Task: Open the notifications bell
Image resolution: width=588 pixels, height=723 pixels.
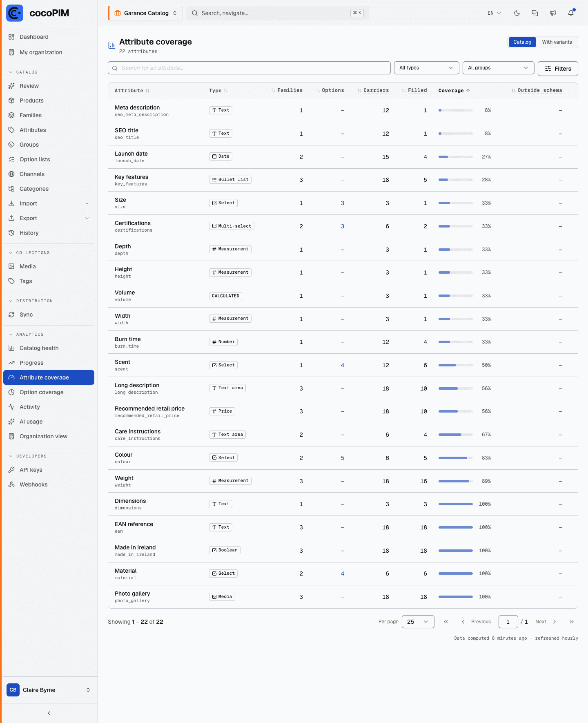Action: [x=571, y=13]
